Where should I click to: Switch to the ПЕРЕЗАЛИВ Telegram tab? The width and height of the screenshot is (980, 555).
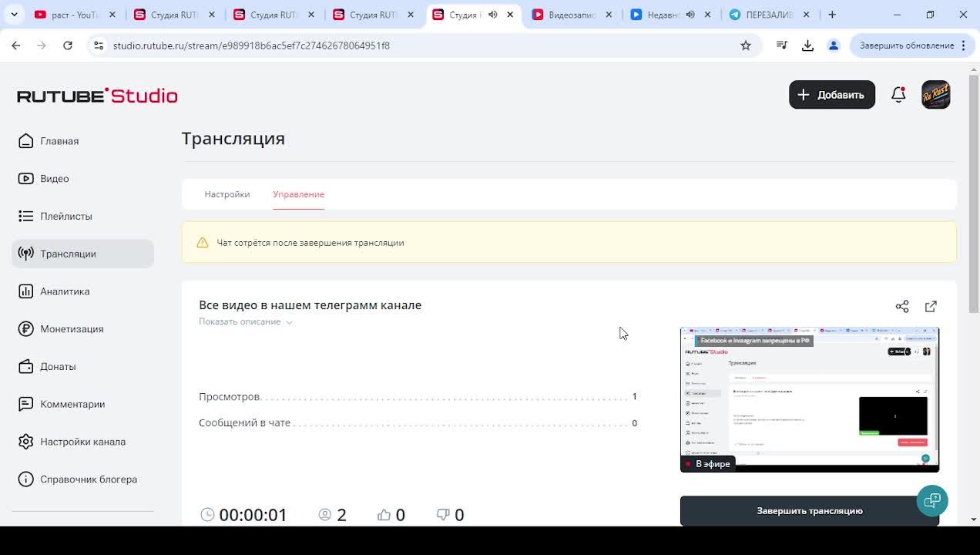tap(768, 15)
